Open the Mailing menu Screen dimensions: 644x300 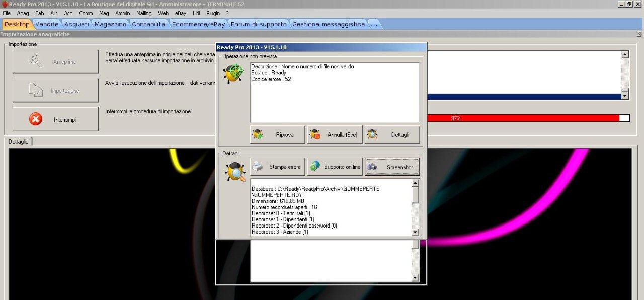[x=144, y=13]
